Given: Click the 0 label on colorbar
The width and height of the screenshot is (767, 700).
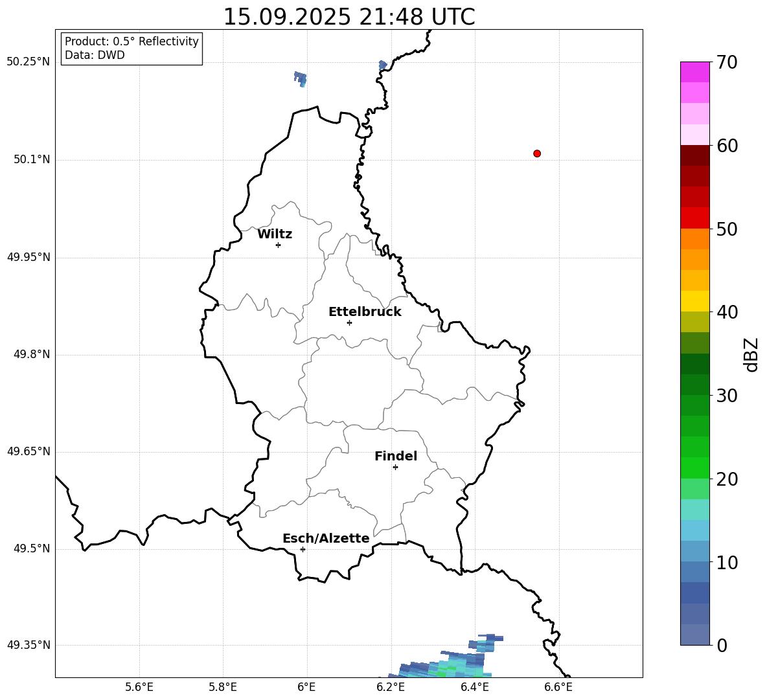Looking at the screenshot, I should tap(722, 645).
